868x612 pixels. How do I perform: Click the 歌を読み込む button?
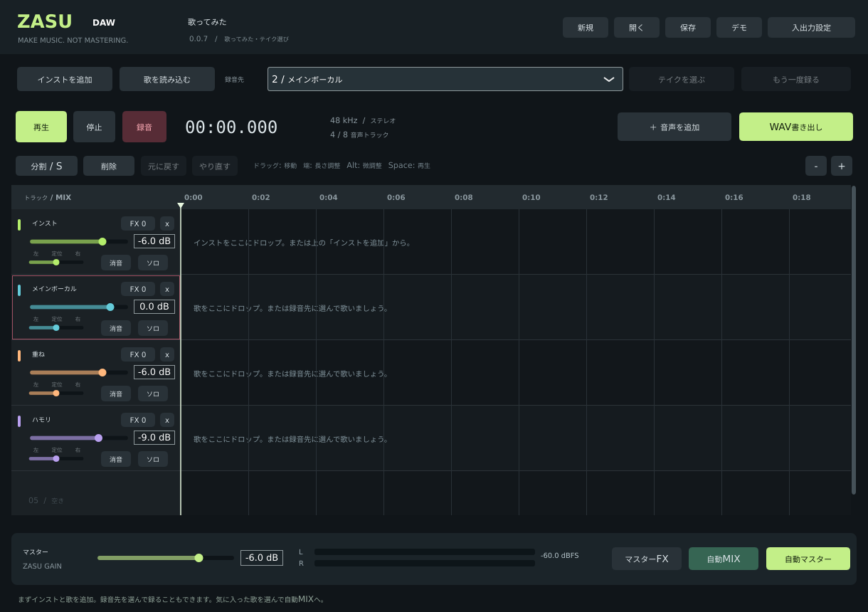point(167,79)
